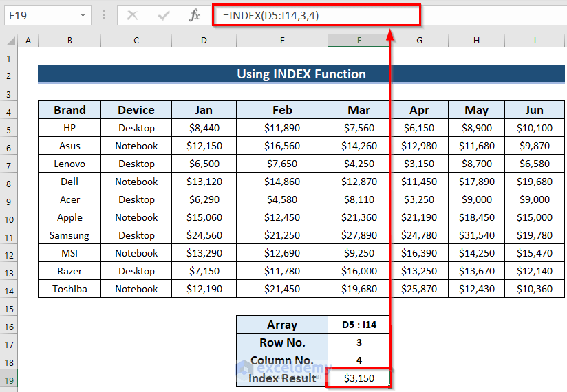The height and width of the screenshot is (392, 567).
Task: Click the formula bar with INDEX formula
Action: coord(317,15)
